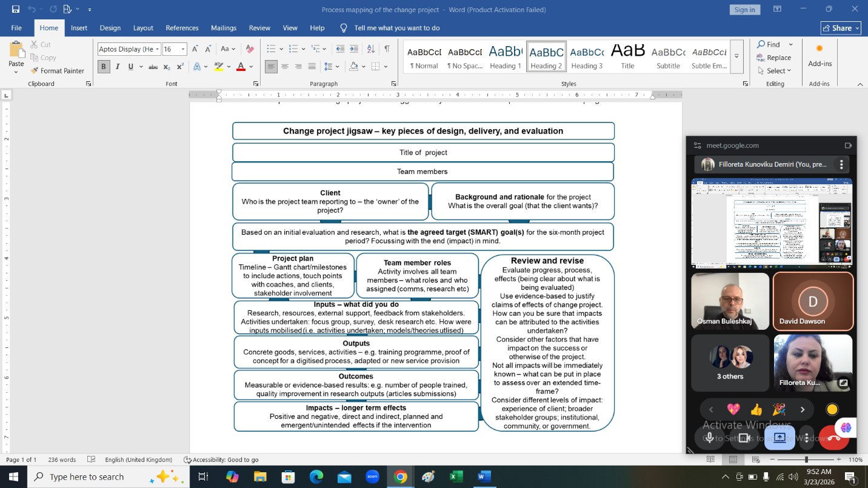
Task: Expand the bullet list options
Action: [x=280, y=49]
